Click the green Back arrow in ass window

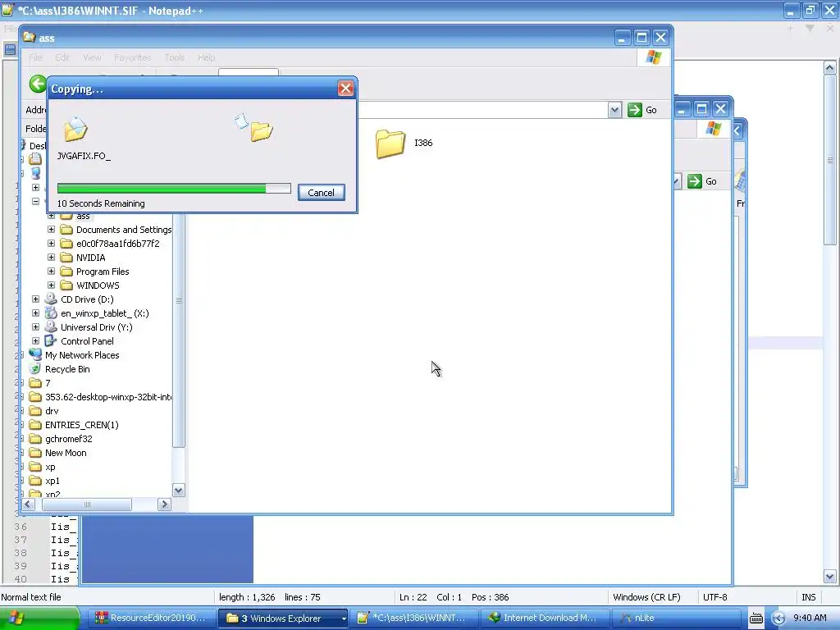click(x=37, y=84)
